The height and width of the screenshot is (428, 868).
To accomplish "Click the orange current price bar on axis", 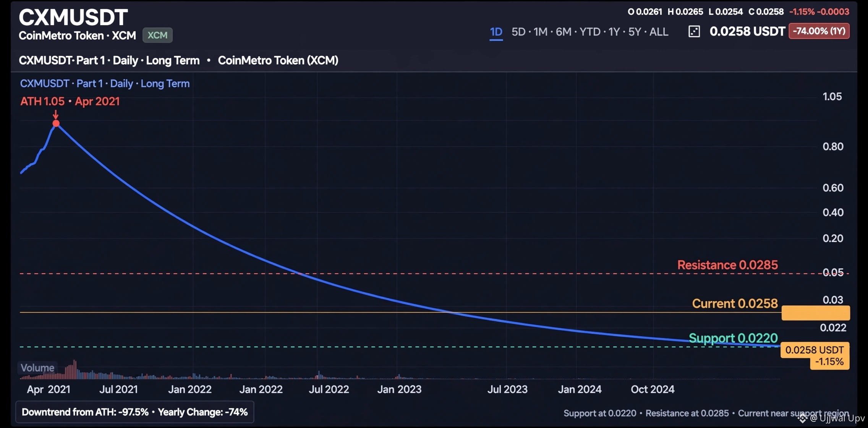I will 816,313.
